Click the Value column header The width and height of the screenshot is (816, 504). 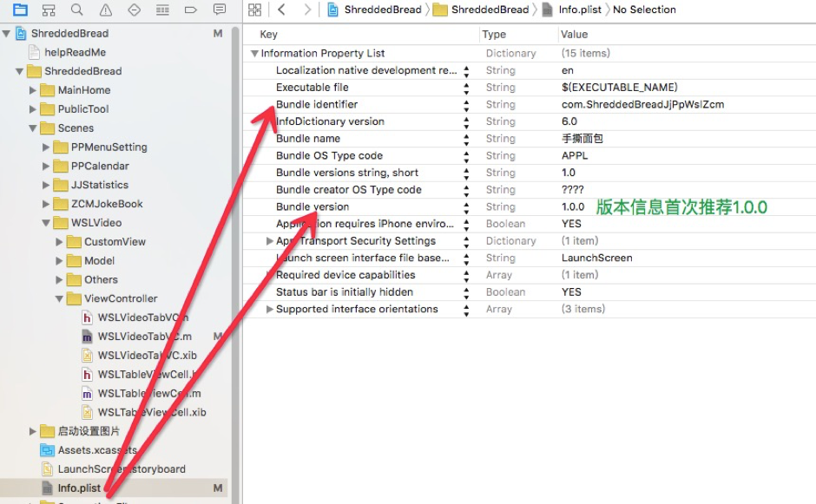574,35
